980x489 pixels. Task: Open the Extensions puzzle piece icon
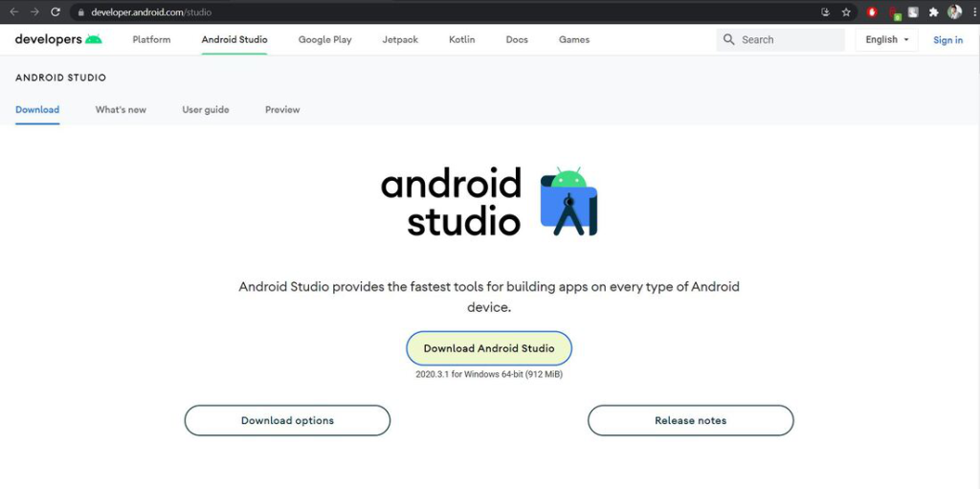(933, 12)
